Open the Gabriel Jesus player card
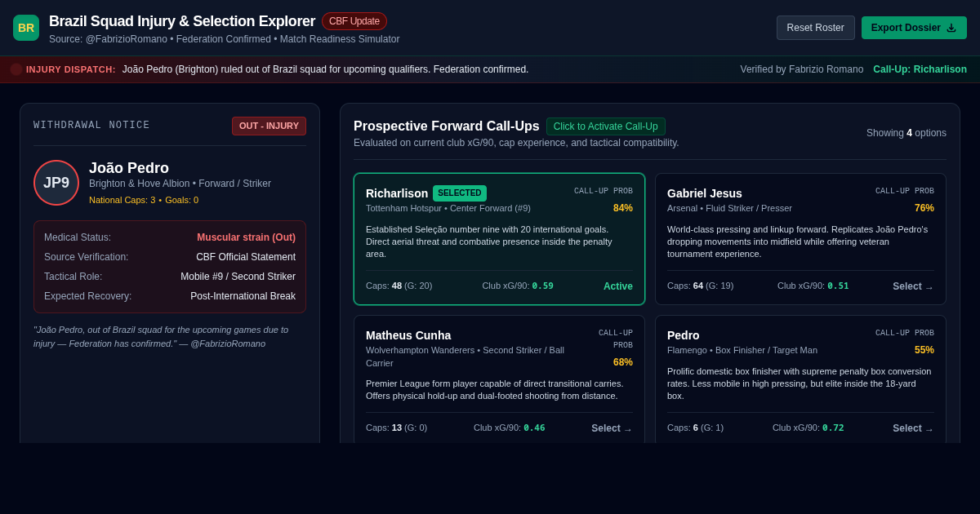 point(800,239)
